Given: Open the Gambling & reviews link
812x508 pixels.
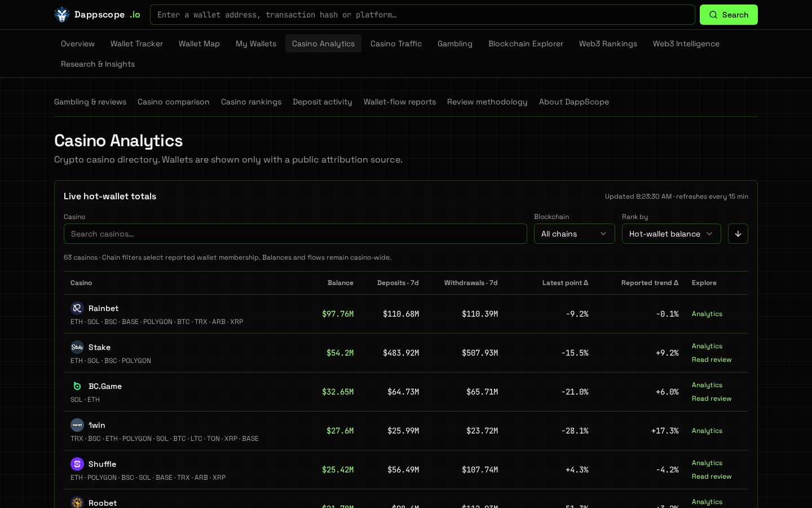Looking at the screenshot, I should click(x=90, y=102).
